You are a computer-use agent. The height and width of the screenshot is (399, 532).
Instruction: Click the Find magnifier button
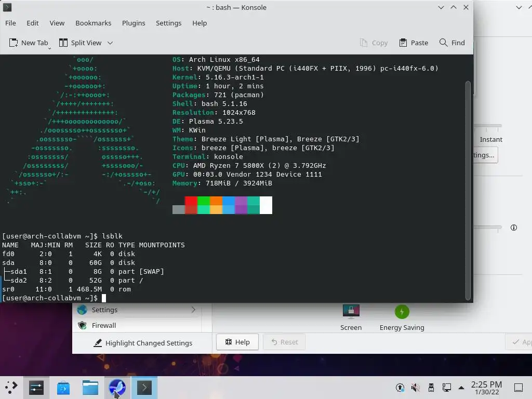coord(452,43)
